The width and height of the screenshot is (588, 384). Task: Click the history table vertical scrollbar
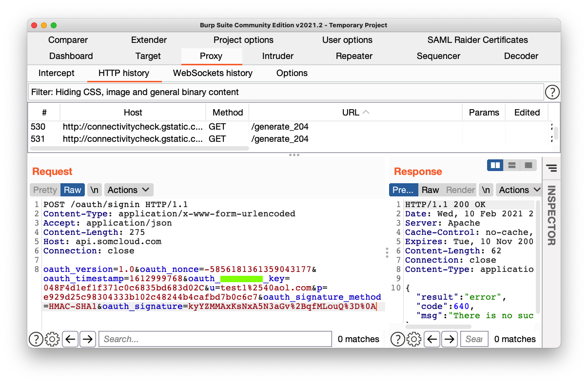pyautogui.click(x=556, y=133)
